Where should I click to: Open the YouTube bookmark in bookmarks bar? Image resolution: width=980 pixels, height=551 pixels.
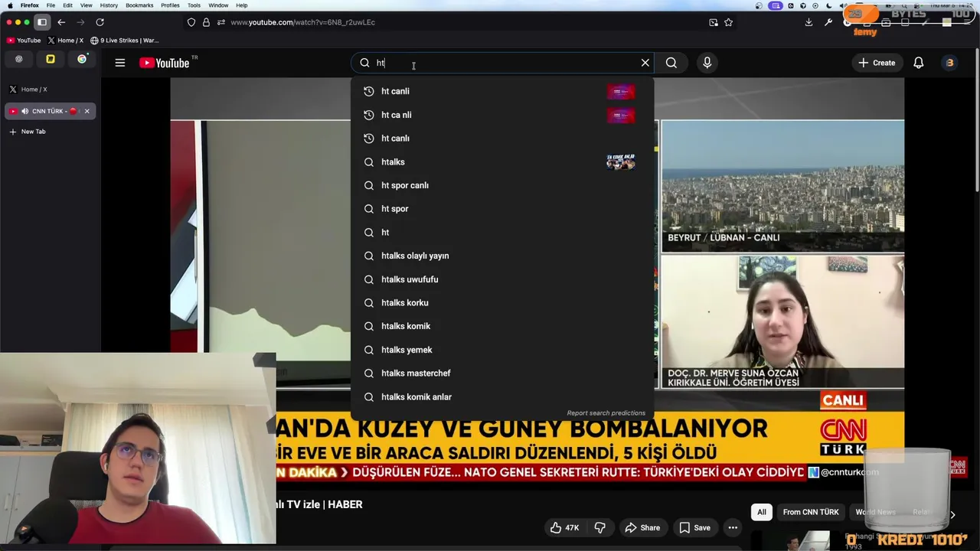click(x=24, y=40)
